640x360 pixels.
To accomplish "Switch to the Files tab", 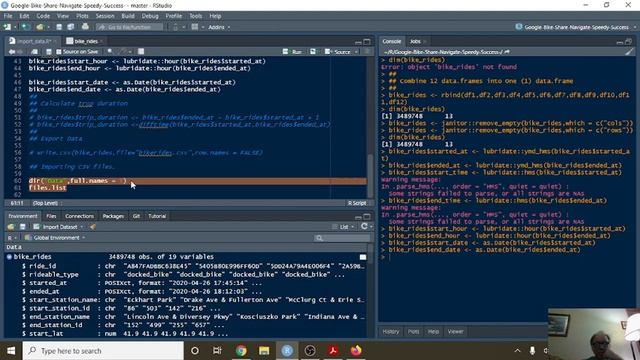I will point(51,216).
